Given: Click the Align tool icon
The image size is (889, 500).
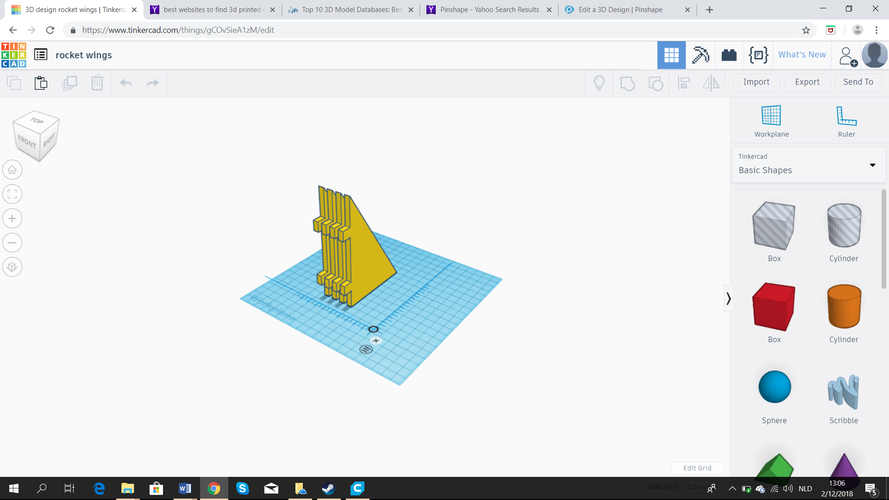Looking at the screenshot, I should [x=684, y=83].
